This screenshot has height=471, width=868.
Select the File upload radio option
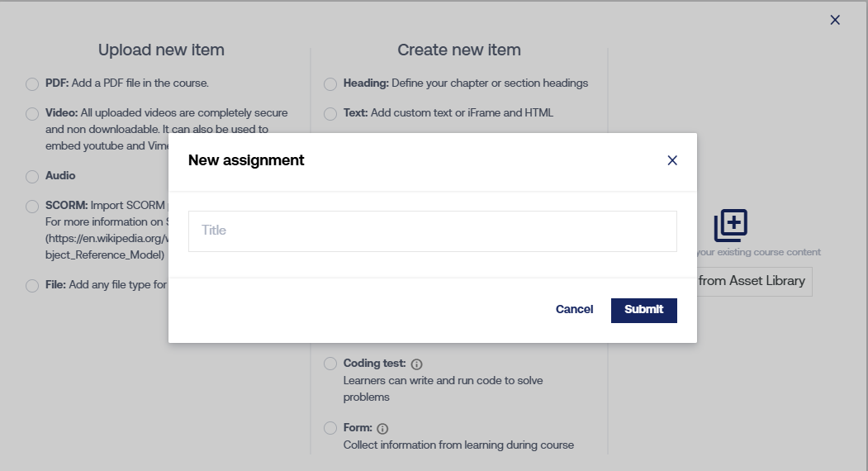click(x=32, y=285)
